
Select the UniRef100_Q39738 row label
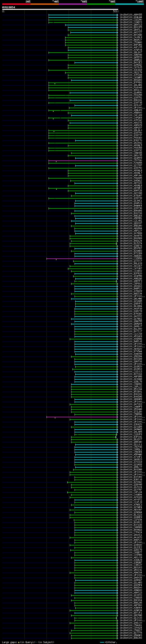coord(131,103)
